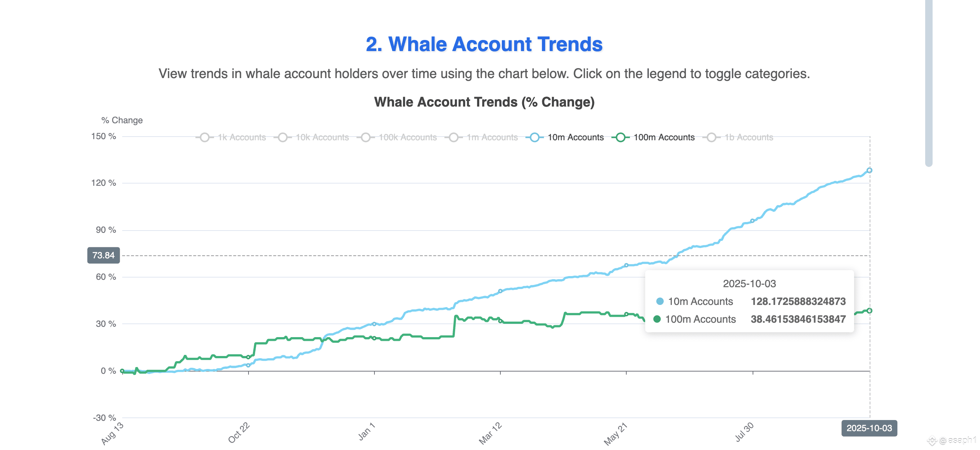980x450 pixels.
Task: Click the 10m line marker above Jan 1
Action: pyautogui.click(x=374, y=324)
